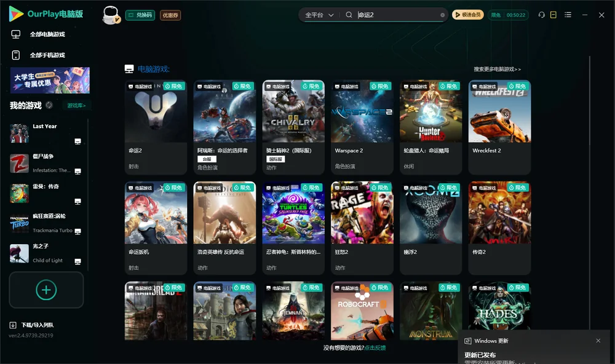Click the 点击反馈 feedback link
615x364 pixels.
[x=375, y=347]
